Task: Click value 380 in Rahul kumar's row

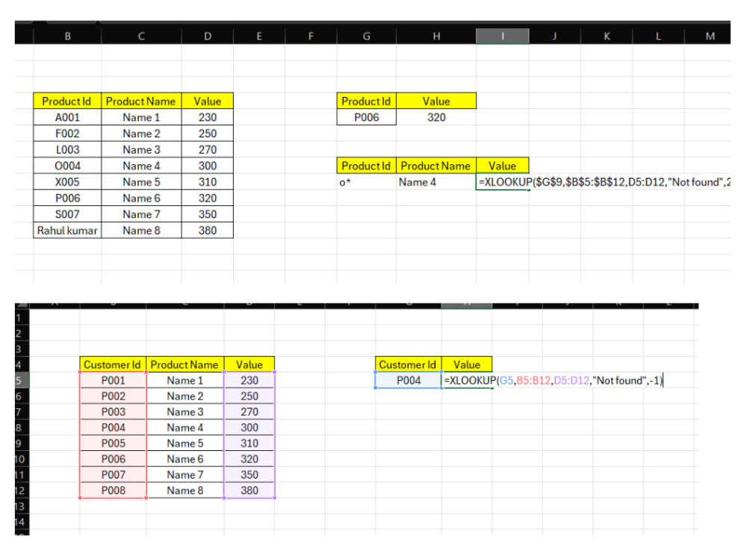Action: click(x=208, y=231)
